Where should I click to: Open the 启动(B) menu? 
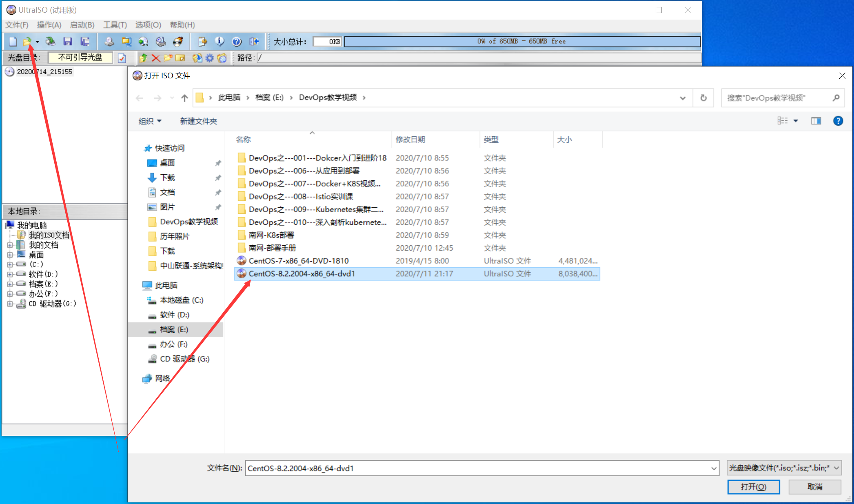point(82,25)
